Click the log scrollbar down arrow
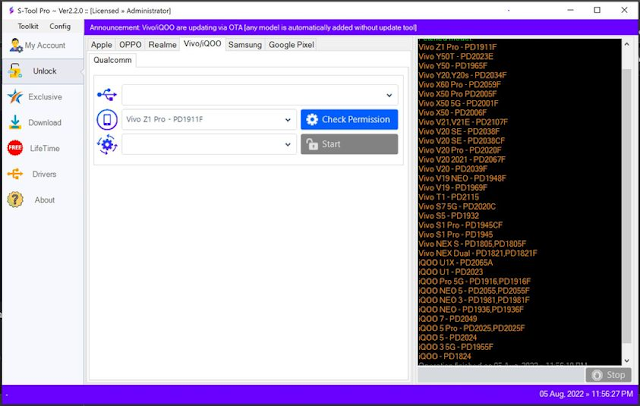 click(627, 361)
